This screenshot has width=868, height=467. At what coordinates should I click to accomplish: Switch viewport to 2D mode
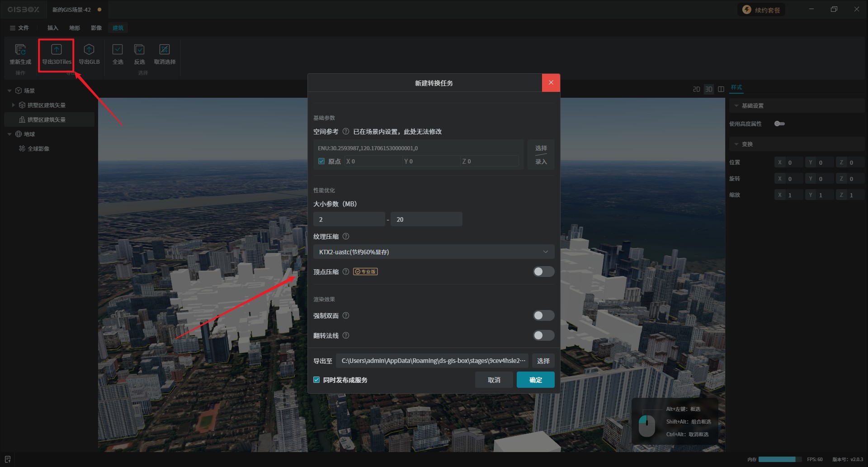696,89
